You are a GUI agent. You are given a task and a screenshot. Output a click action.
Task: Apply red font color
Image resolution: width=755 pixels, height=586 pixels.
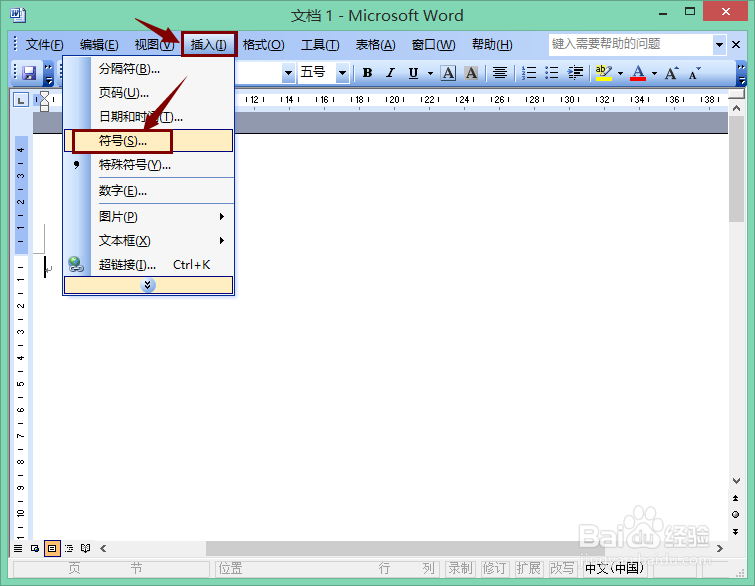tap(638, 73)
